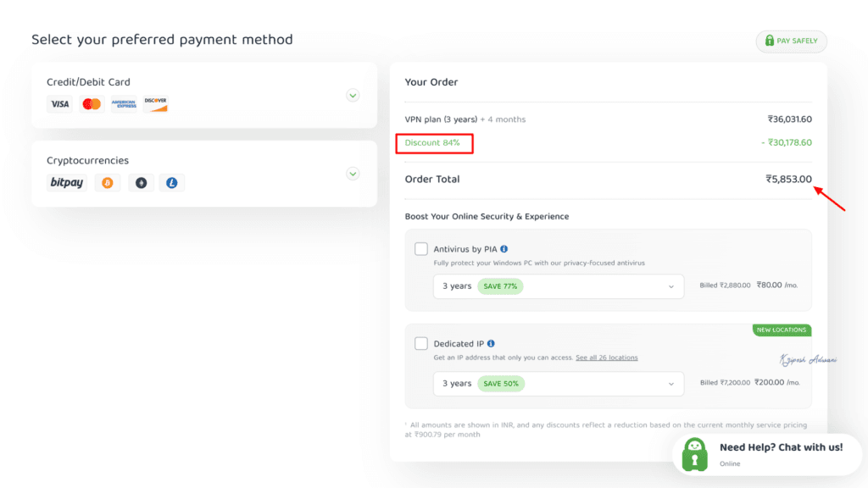Open info icon beside Dedicated IP
The width and height of the screenshot is (868, 488).
point(491,344)
